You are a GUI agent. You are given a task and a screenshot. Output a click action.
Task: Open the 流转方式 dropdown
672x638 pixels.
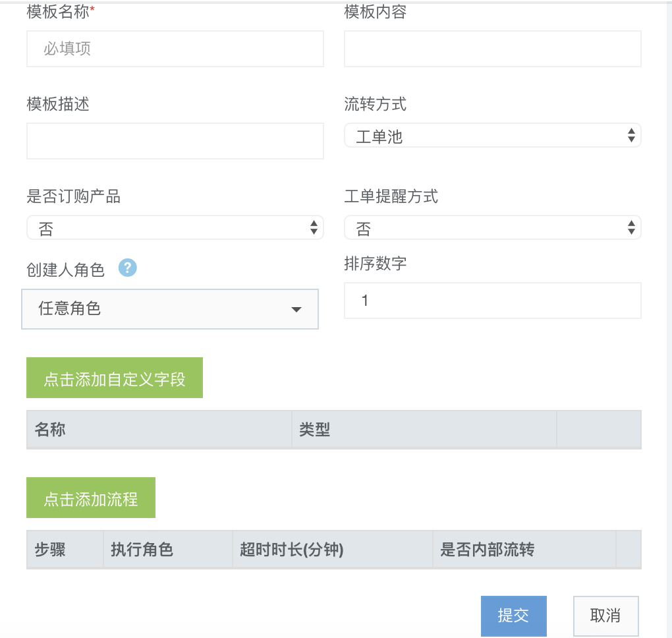coord(492,136)
